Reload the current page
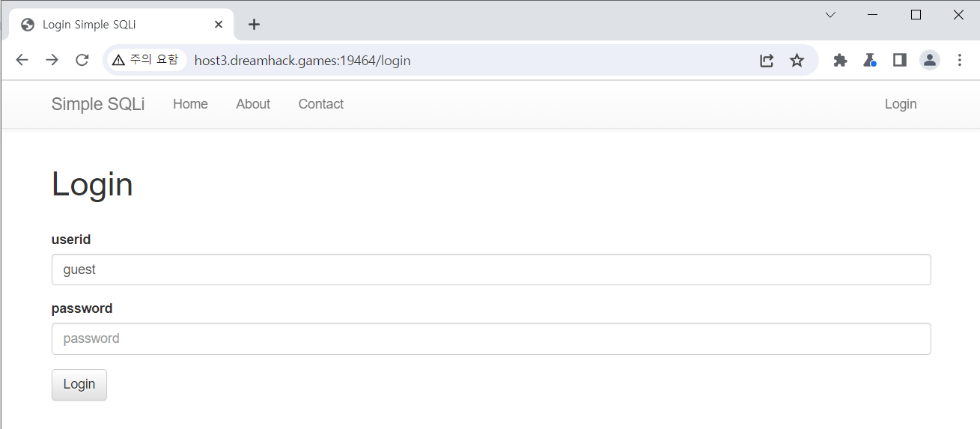The image size is (980, 429). point(82,61)
